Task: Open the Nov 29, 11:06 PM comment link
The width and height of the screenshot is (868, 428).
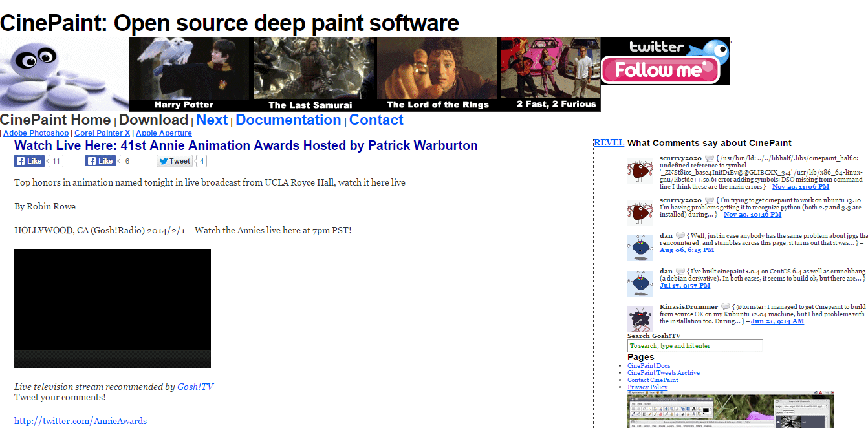Action: [x=801, y=186]
